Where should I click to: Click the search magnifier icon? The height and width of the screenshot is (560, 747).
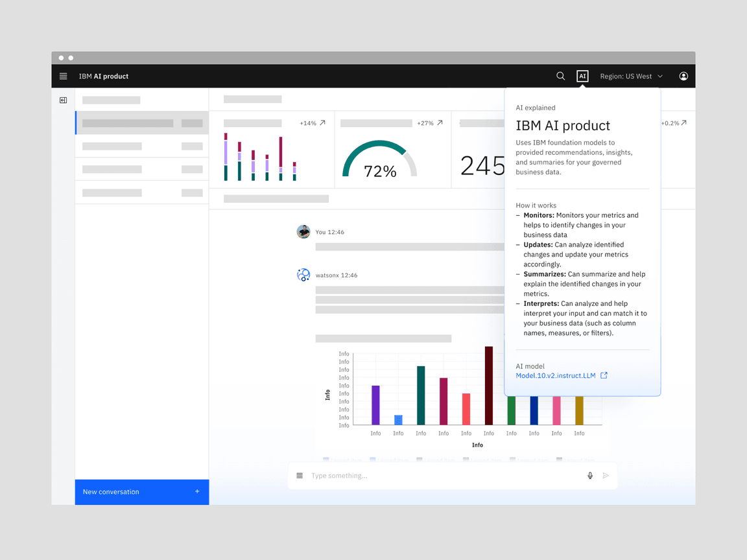point(560,76)
